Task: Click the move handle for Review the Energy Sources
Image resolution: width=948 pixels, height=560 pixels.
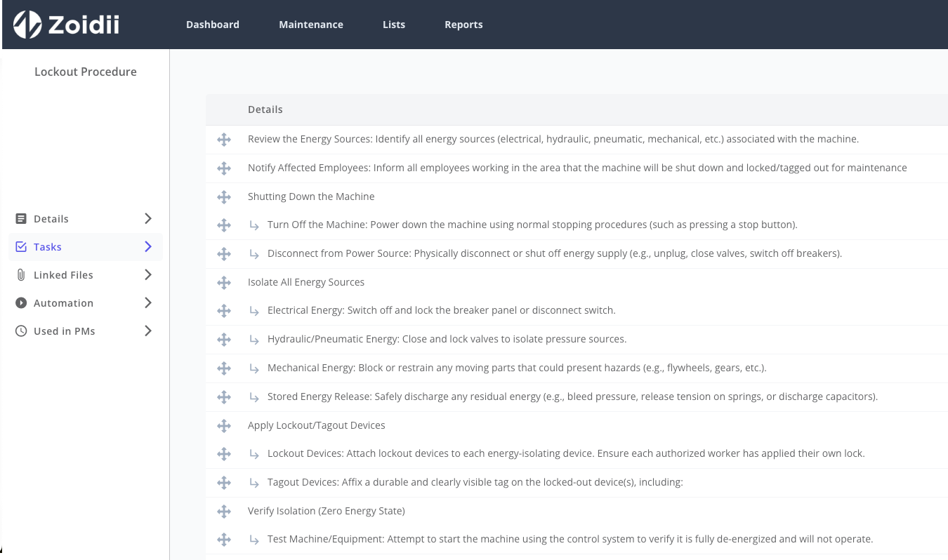Action: click(x=224, y=140)
